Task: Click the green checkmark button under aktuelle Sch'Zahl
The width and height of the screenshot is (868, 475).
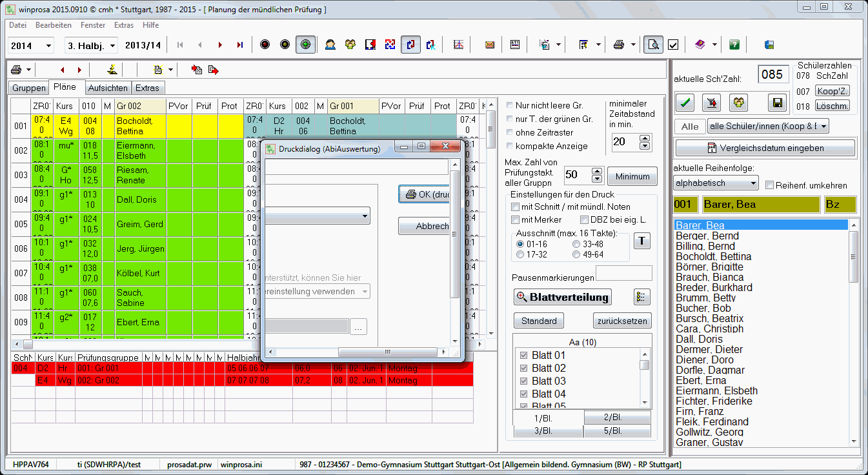Action: pyautogui.click(x=684, y=102)
